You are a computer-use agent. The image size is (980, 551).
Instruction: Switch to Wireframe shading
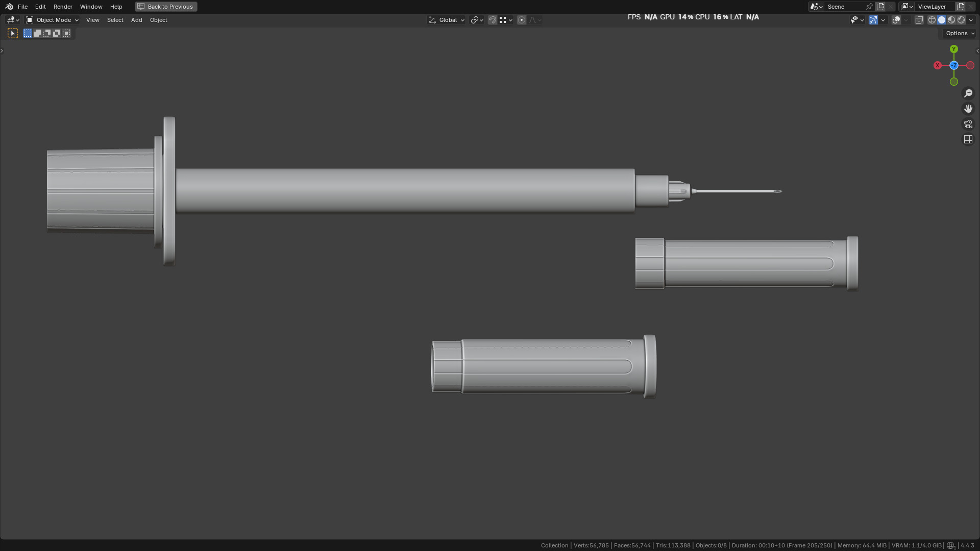(932, 20)
